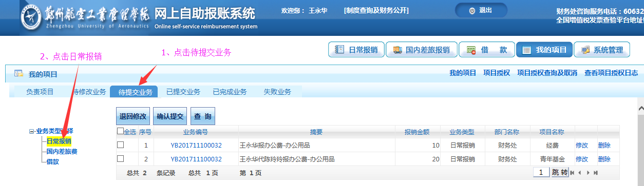Tick the 全选 select-all checkbox
Viewport: 644px width, 186px height.
[x=120, y=131]
